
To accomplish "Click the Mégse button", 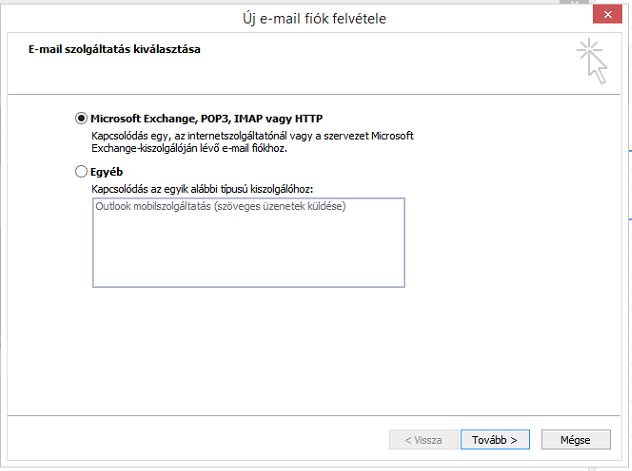I will 576,440.
